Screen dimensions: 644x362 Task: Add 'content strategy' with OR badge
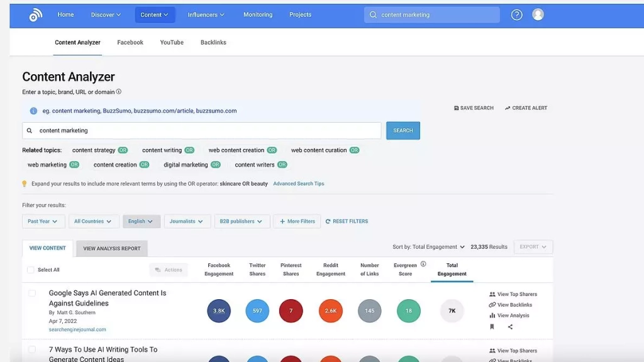pyautogui.click(x=123, y=150)
